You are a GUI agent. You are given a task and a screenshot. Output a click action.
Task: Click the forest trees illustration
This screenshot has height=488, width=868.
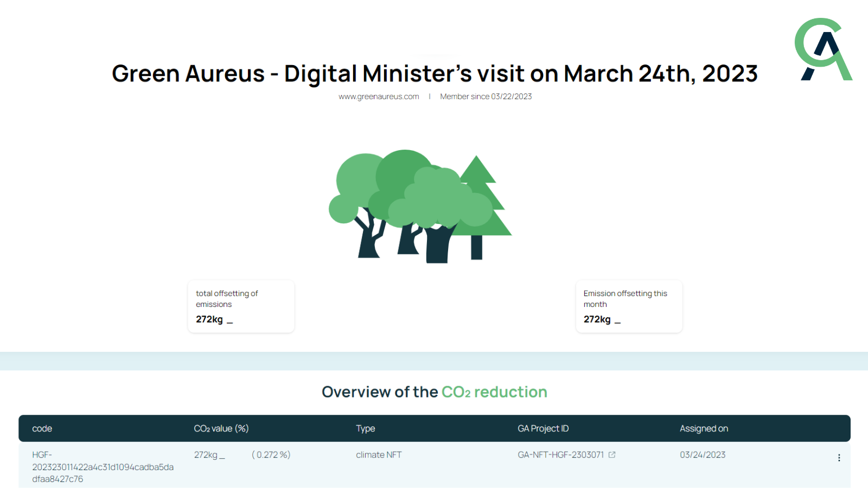(x=420, y=206)
